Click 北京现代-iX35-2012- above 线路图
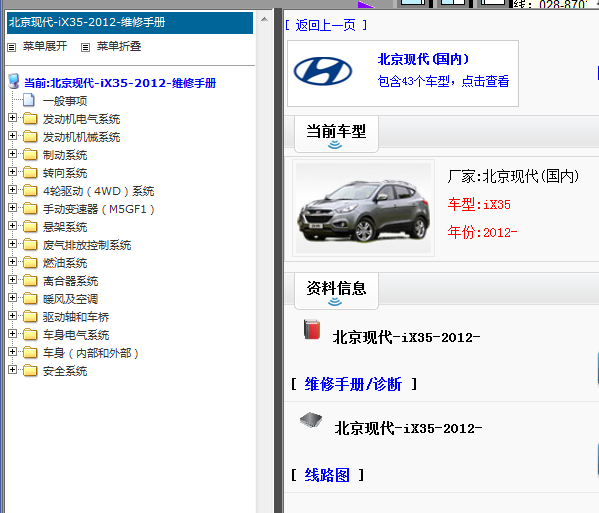 point(408,428)
